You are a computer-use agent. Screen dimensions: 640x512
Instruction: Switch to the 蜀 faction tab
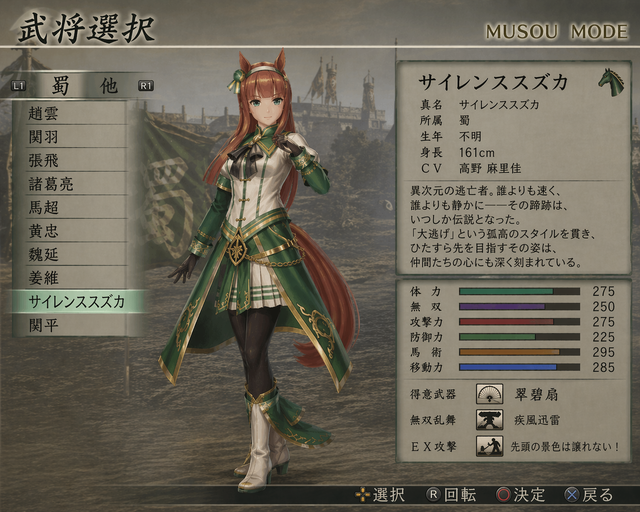click(60, 86)
